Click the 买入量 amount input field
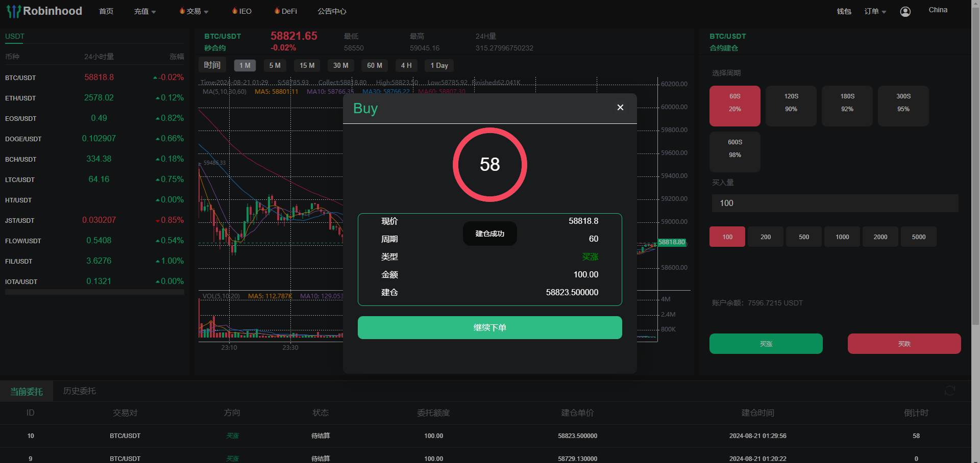Screen dimensions: 980x463 pyautogui.click(x=835, y=203)
